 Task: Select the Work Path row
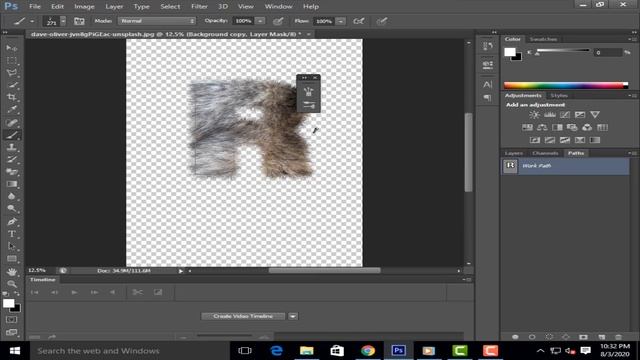tap(565, 166)
